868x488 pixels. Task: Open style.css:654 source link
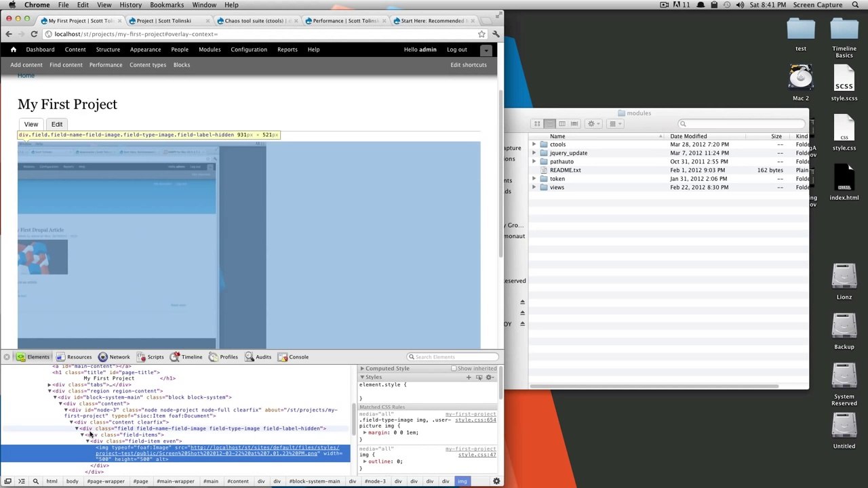tap(475, 420)
